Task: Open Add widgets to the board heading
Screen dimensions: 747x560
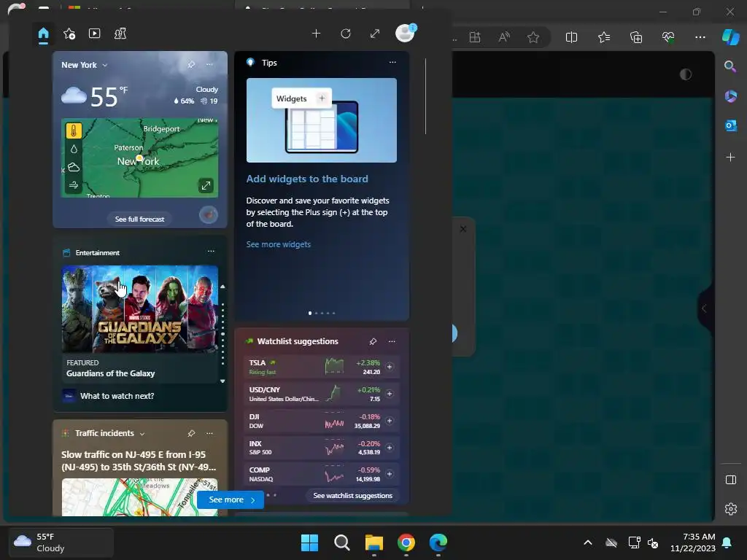Action: click(x=307, y=179)
